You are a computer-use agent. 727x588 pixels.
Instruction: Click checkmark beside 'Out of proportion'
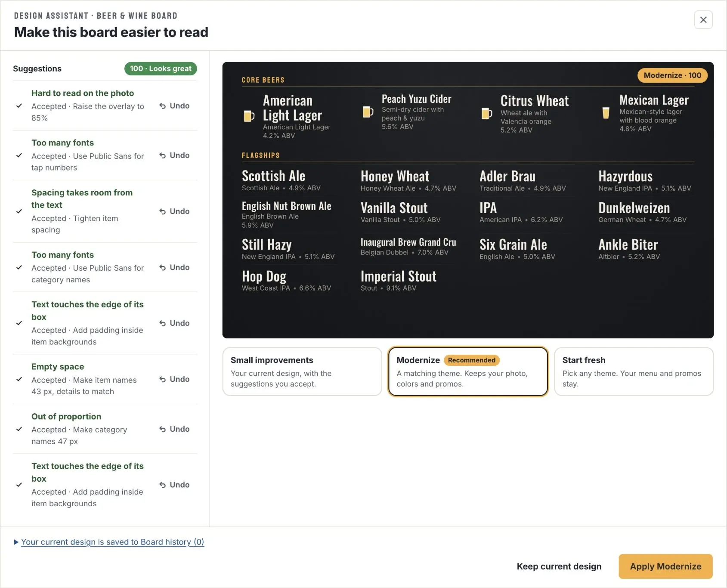(x=19, y=429)
